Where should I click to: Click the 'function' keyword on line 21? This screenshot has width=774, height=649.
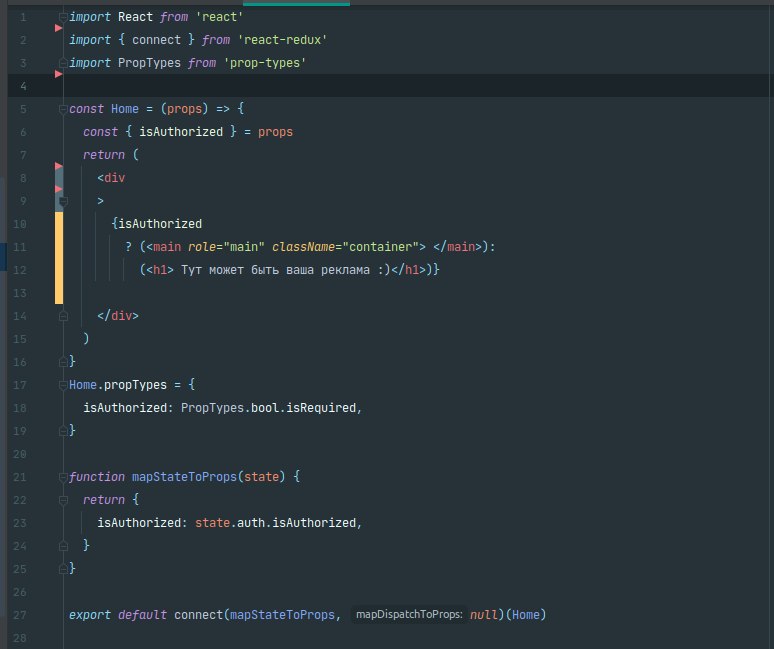pyautogui.click(x=97, y=477)
